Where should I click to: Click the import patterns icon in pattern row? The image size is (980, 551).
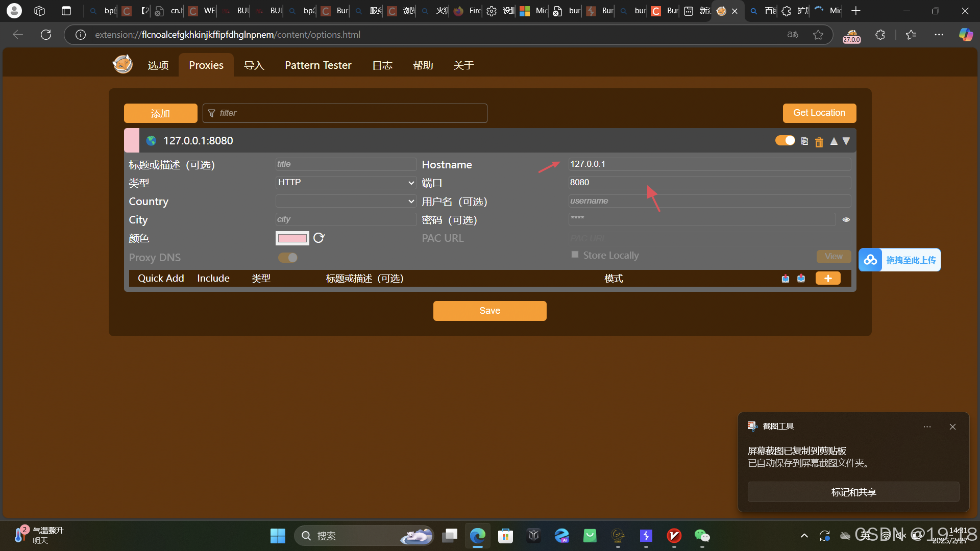point(786,279)
